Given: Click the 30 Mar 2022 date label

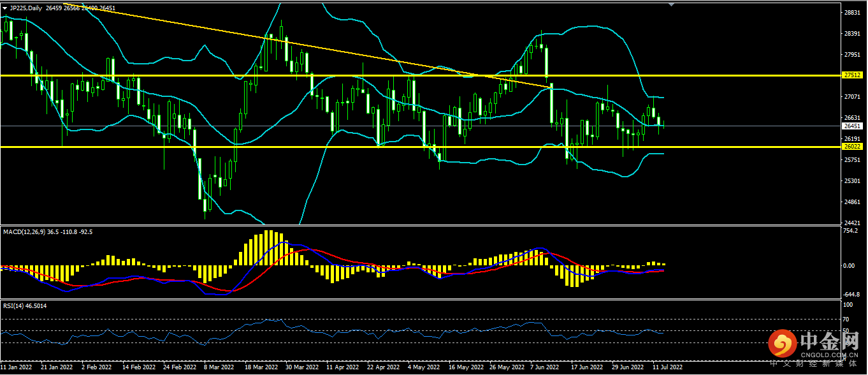Looking at the screenshot, I should (302, 368).
